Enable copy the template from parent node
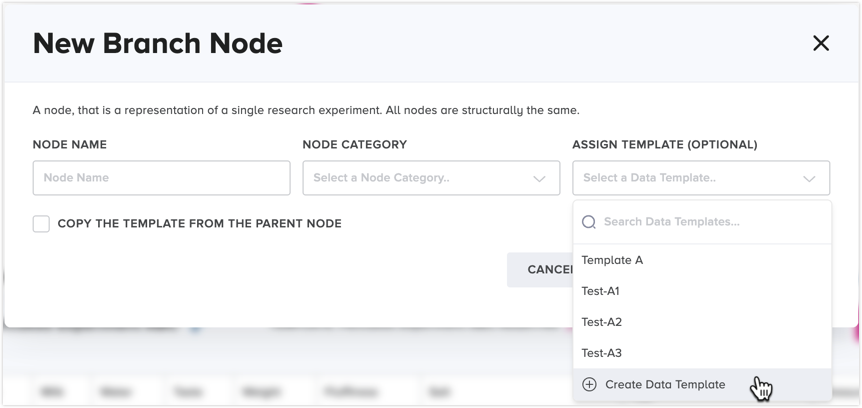The height and width of the screenshot is (408, 862). click(x=41, y=224)
